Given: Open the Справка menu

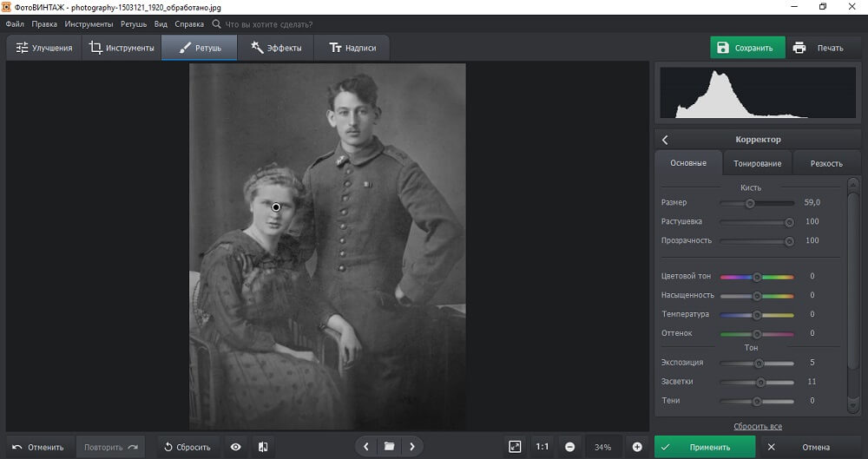Looking at the screenshot, I should click(189, 24).
